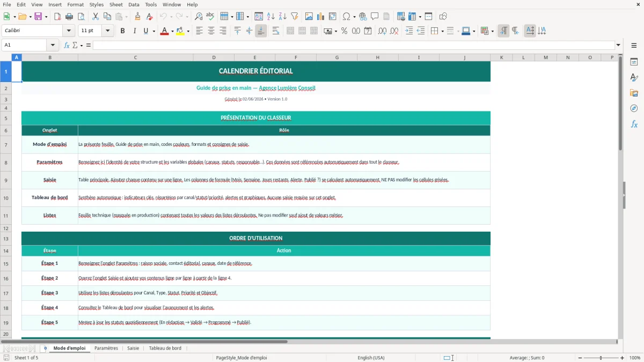Click the Copy icon
The height and width of the screenshot is (362, 644).
point(107,17)
